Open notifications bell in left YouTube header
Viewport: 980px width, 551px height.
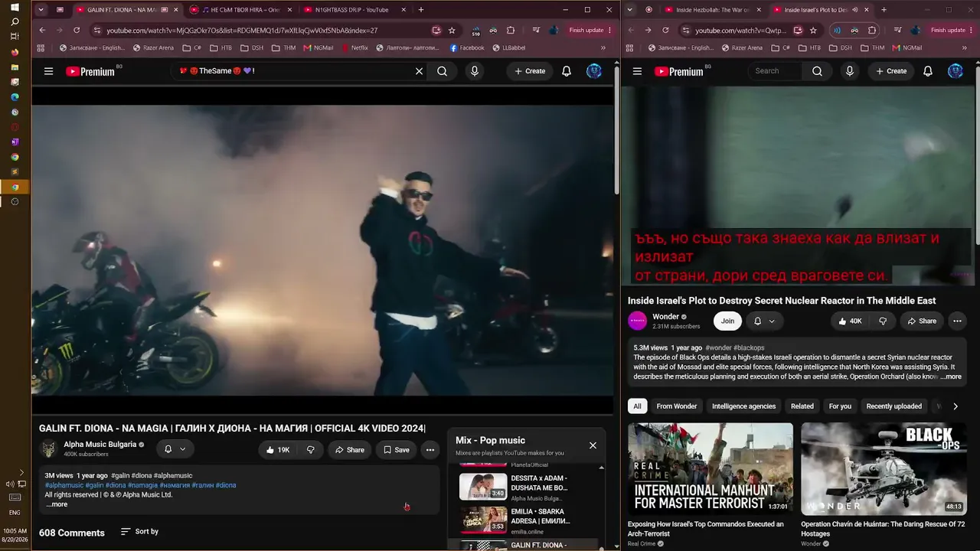(567, 71)
